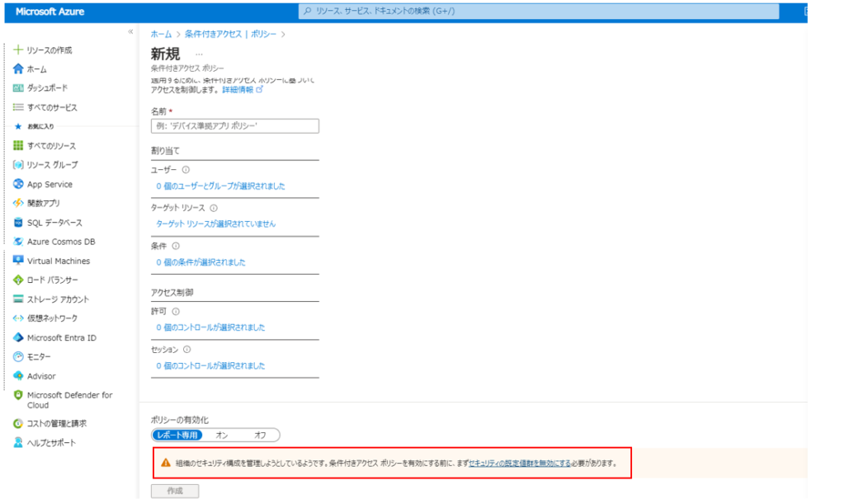This screenshot has width=845, height=504.
Task: Click info icon next to ターゲット リソース
Action: click(x=214, y=208)
